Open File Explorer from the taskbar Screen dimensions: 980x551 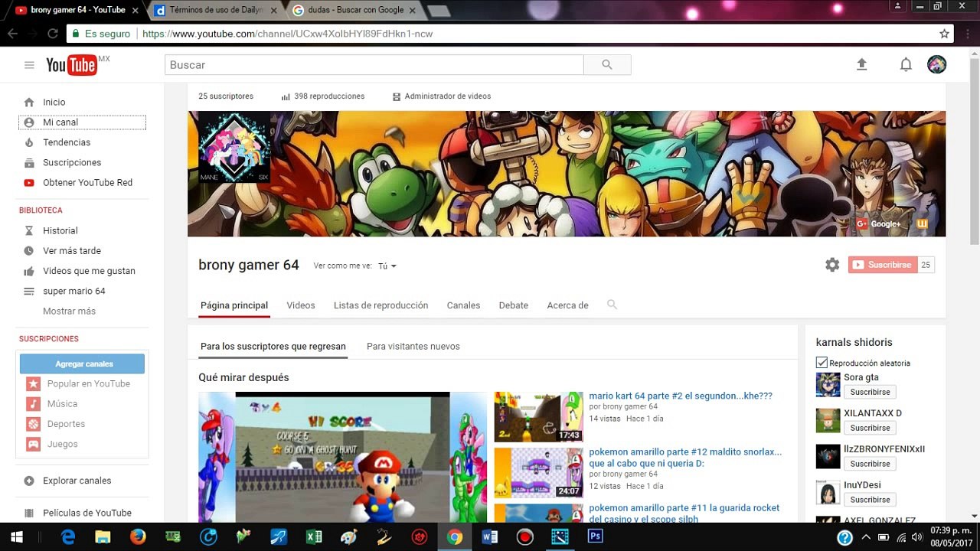(x=103, y=537)
